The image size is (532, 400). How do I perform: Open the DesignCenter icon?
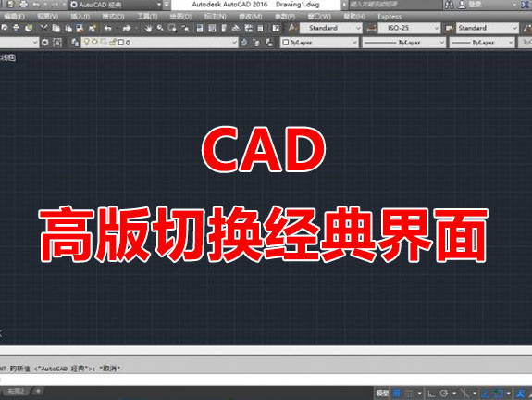[212, 28]
